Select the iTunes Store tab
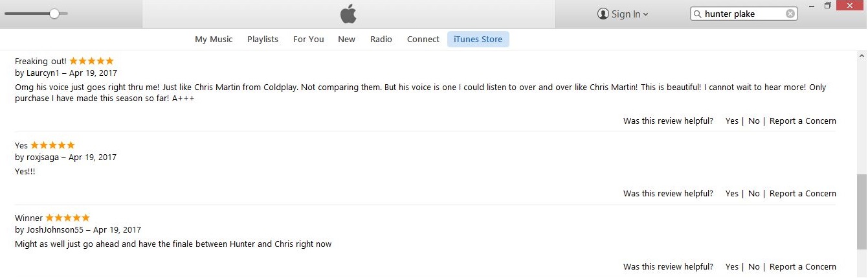 pyautogui.click(x=478, y=39)
